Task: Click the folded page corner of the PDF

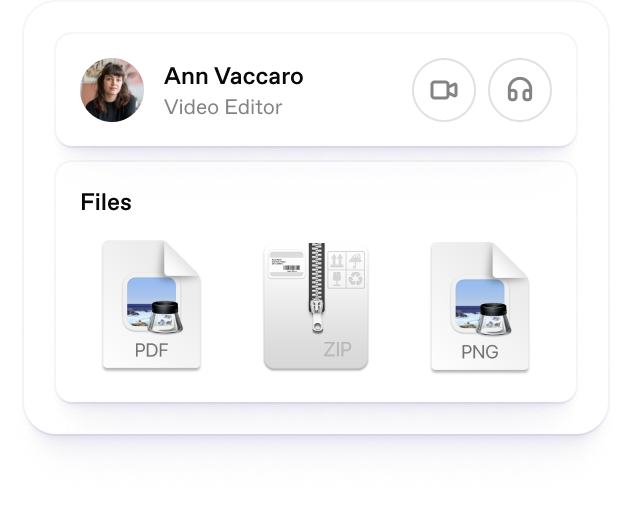Action: [181, 259]
